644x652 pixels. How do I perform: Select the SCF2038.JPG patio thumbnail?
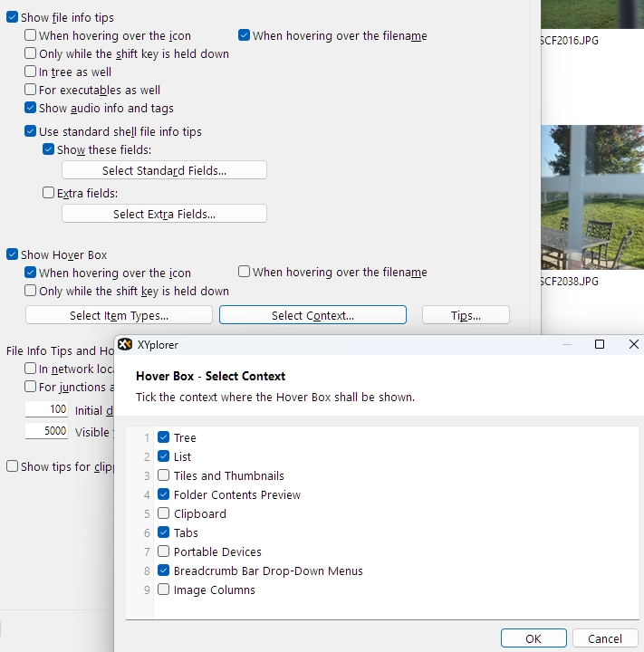pyautogui.click(x=592, y=197)
